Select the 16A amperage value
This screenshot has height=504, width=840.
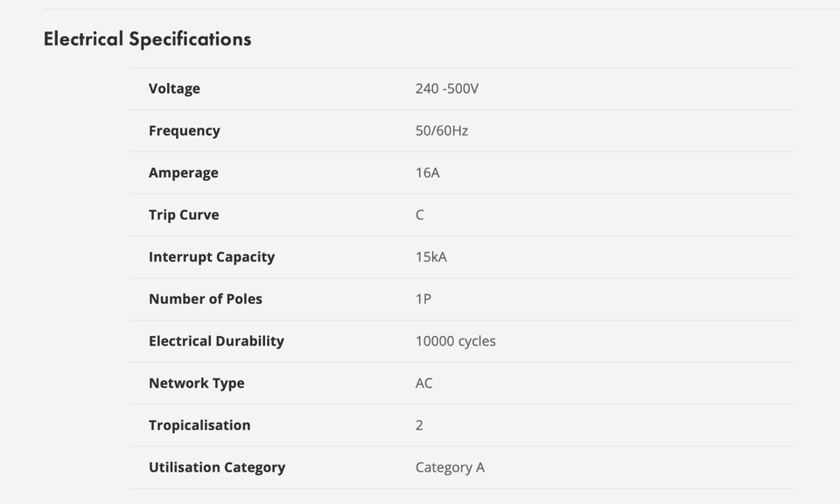427,172
